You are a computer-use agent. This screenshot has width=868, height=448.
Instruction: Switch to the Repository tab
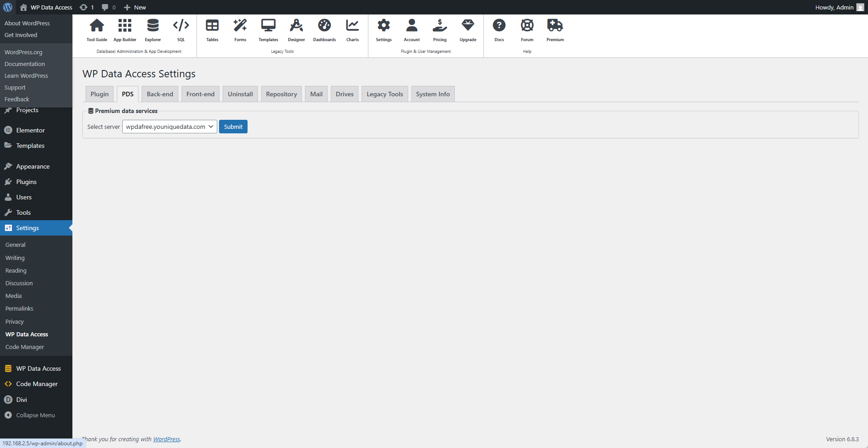pos(281,94)
